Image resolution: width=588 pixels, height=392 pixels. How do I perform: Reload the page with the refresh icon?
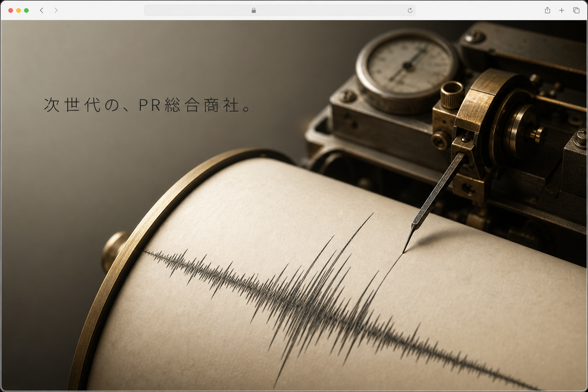[410, 10]
